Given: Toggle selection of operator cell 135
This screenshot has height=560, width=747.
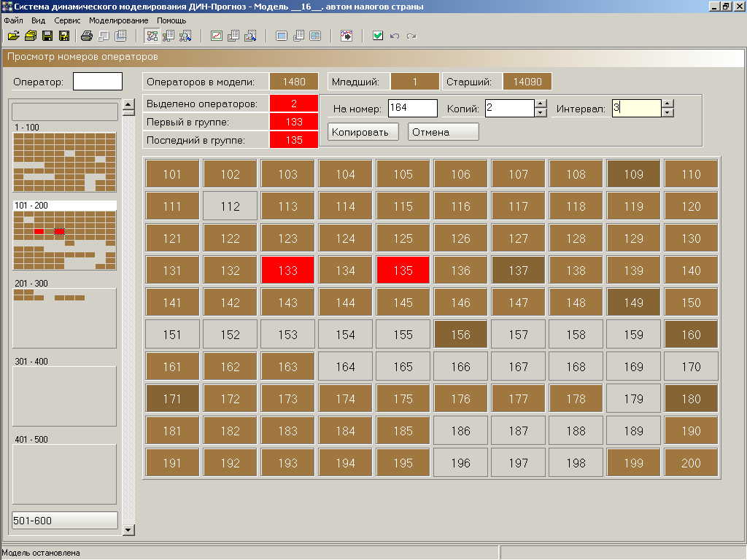Looking at the screenshot, I should [403, 271].
